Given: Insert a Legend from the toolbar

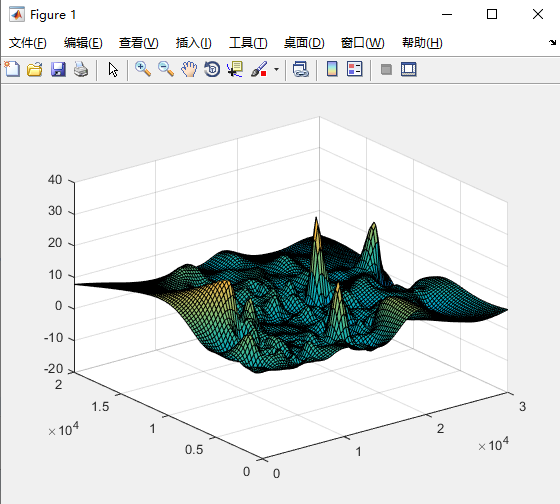Looking at the screenshot, I should pos(355,69).
